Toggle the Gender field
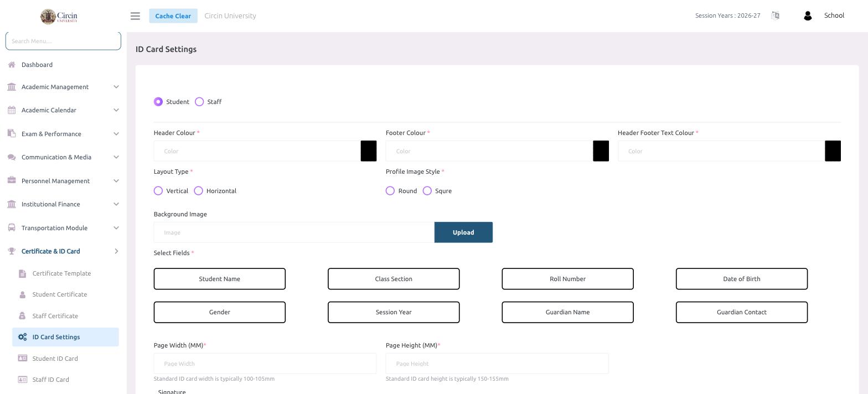The width and height of the screenshot is (868, 394). [220, 312]
